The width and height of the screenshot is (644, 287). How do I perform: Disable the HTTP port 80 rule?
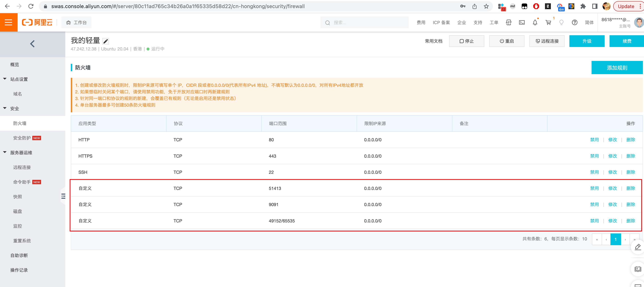click(x=594, y=140)
